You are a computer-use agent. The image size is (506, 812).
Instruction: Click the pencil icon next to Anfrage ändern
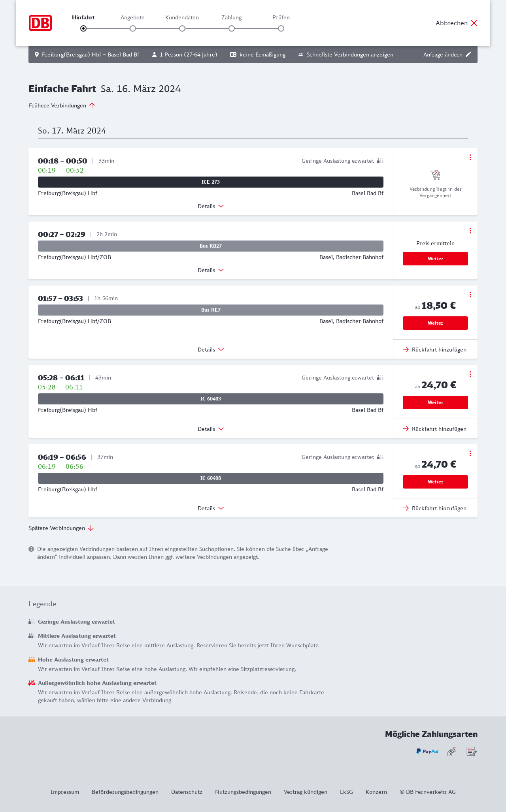pyautogui.click(x=468, y=55)
